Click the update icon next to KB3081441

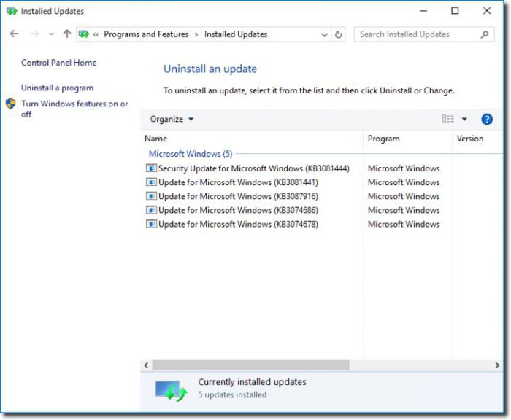(151, 182)
